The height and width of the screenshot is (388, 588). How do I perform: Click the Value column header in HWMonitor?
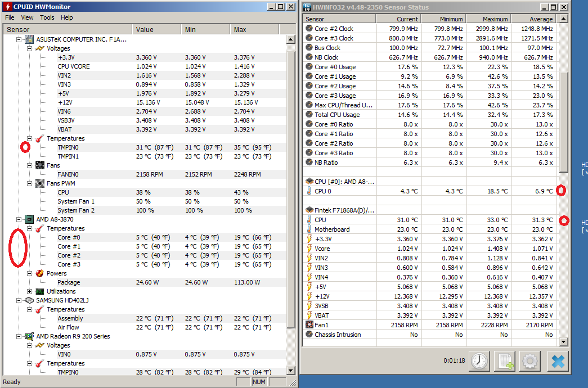tap(156, 30)
